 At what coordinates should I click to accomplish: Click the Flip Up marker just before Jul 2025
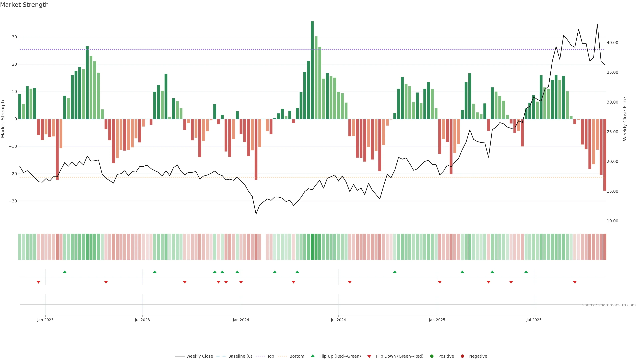[x=526, y=272]
